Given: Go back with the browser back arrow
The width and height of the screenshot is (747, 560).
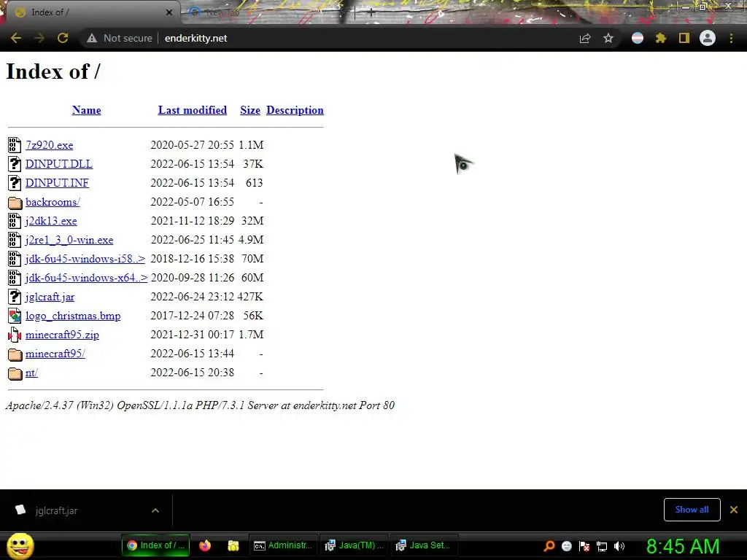Looking at the screenshot, I should [x=16, y=38].
